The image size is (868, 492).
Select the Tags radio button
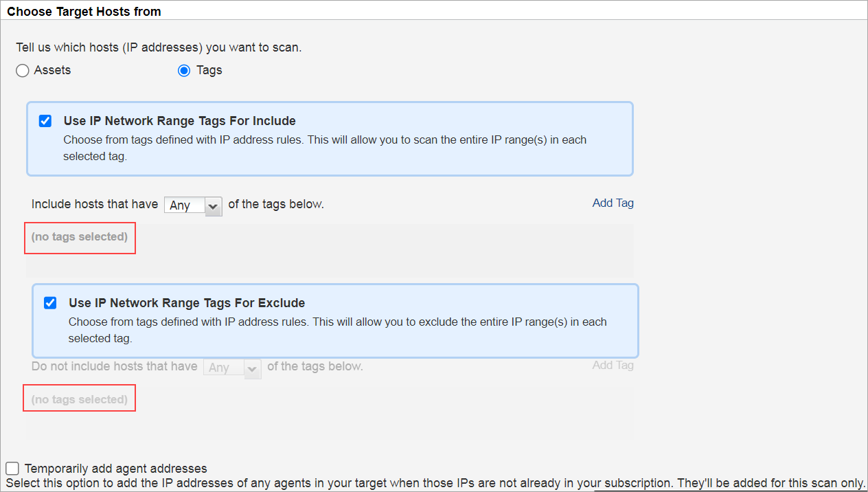pyautogui.click(x=184, y=70)
